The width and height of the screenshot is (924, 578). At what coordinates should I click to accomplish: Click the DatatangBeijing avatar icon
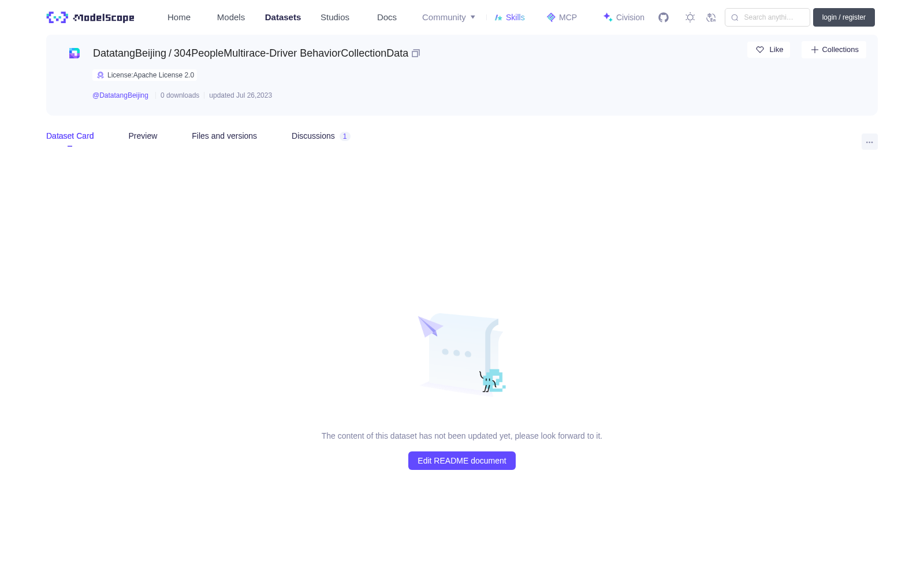[74, 53]
